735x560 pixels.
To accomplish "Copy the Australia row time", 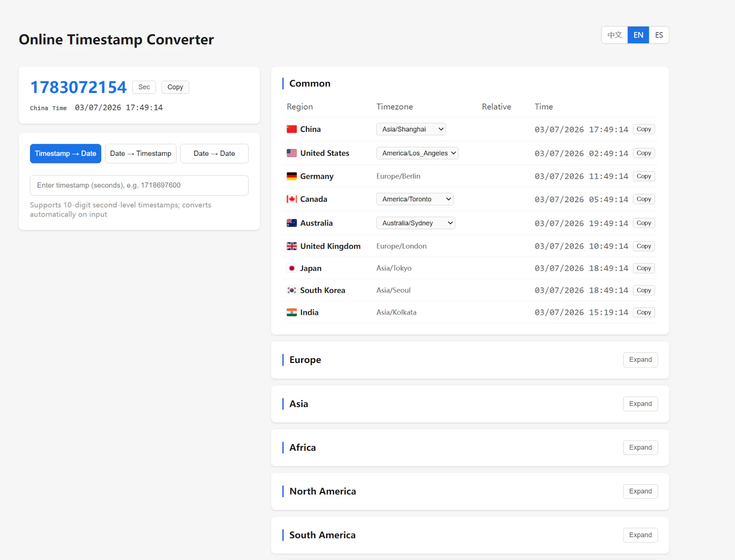I will tap(644, 223).
